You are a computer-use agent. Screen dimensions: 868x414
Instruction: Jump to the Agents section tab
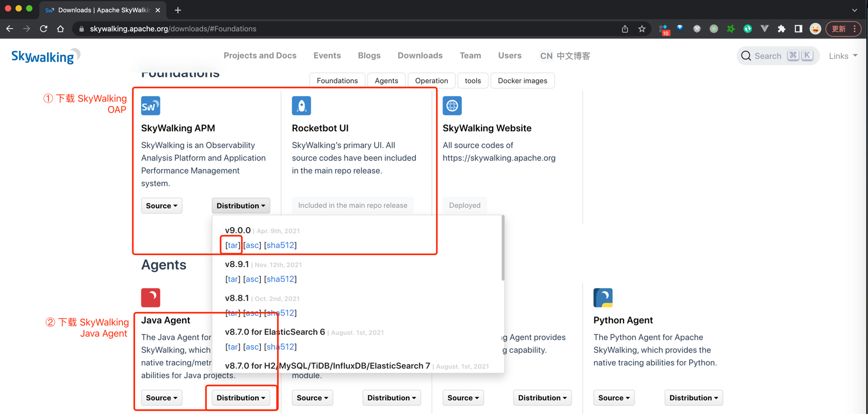click(x=386, y=80)
